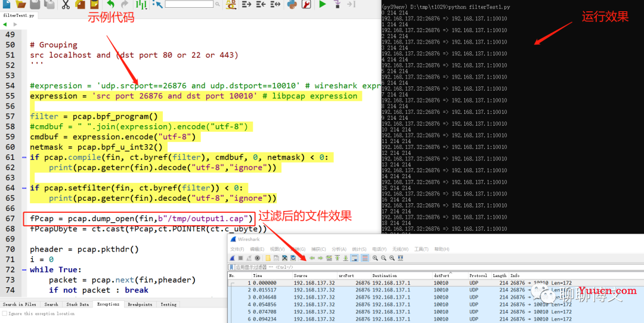Sort by the srcPort column header
This screenshot has height=323, width=644.
point(354,276)
